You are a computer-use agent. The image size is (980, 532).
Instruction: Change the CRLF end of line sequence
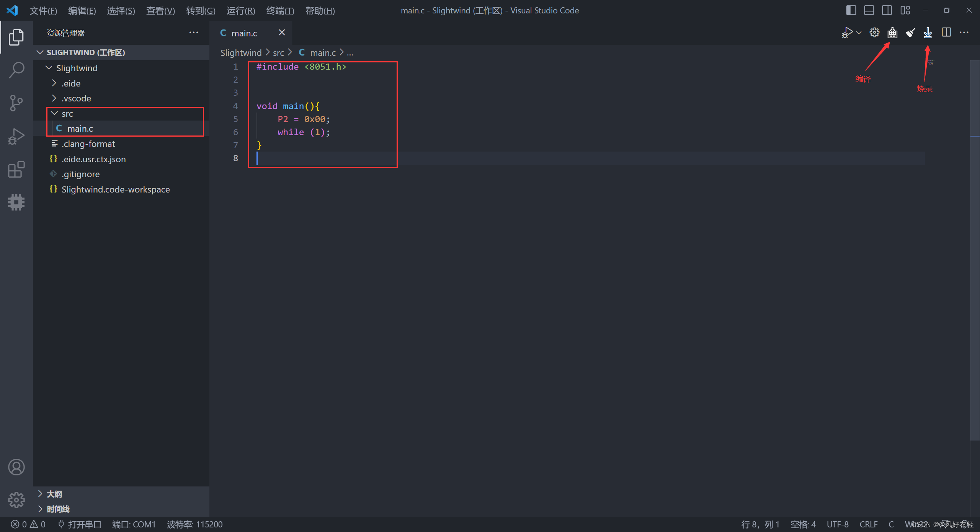tap(869, 524)
